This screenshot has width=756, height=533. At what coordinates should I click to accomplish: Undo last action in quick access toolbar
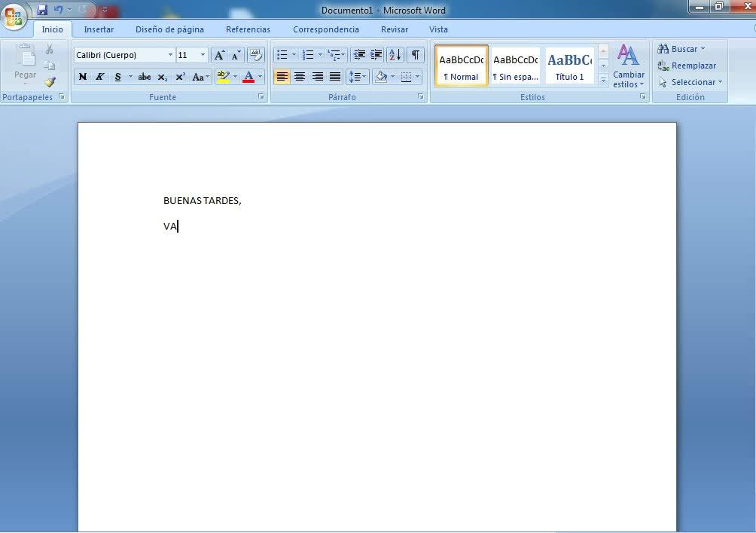point(58,10)
